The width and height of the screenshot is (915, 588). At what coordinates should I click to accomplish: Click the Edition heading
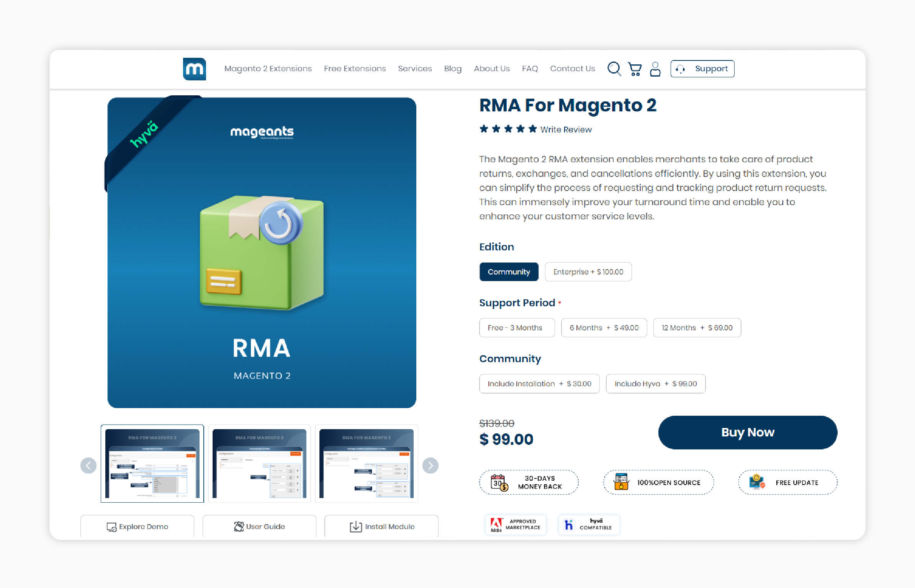tap(497, 247)
